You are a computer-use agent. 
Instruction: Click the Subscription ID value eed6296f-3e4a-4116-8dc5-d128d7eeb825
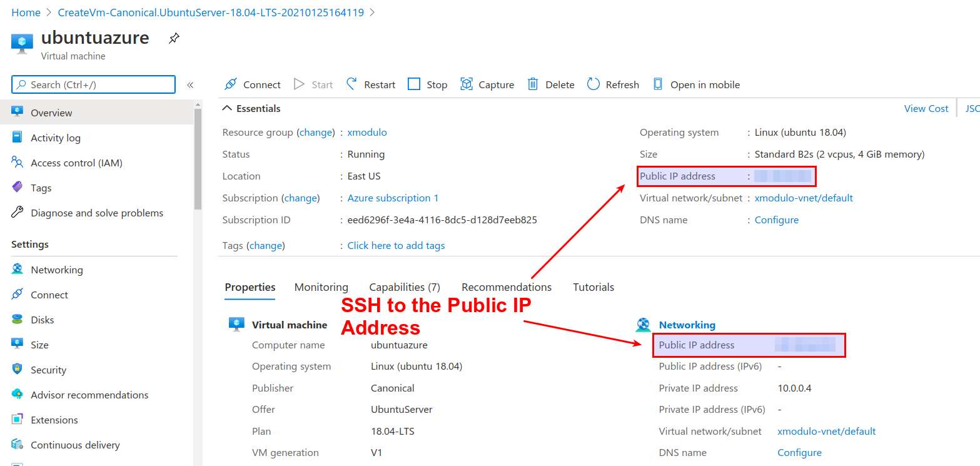(442, 220)
